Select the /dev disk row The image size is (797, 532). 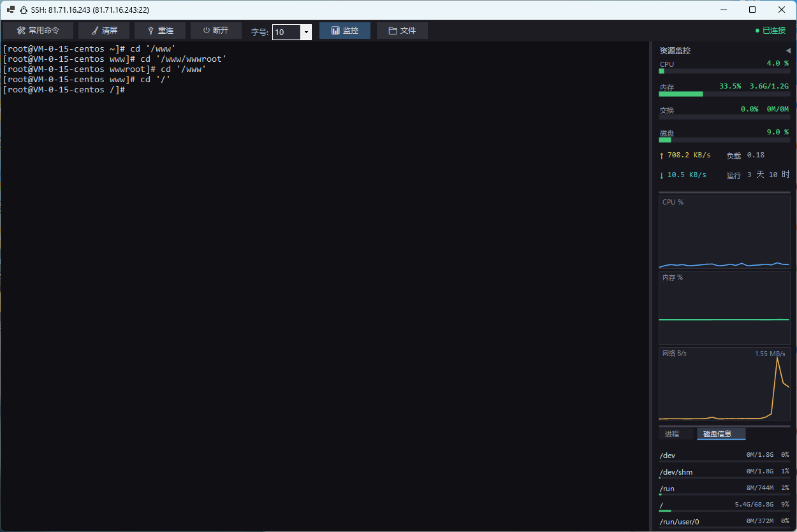point(724,456)
